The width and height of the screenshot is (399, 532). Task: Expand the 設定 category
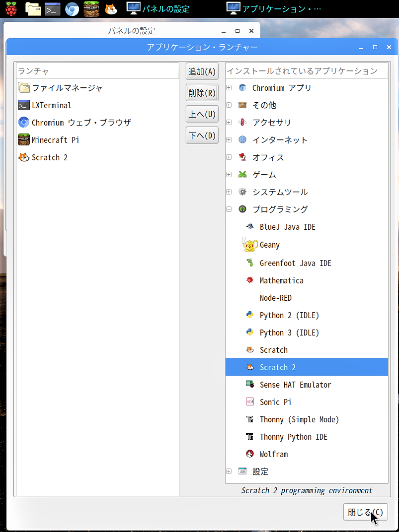[x=229, y=471]
